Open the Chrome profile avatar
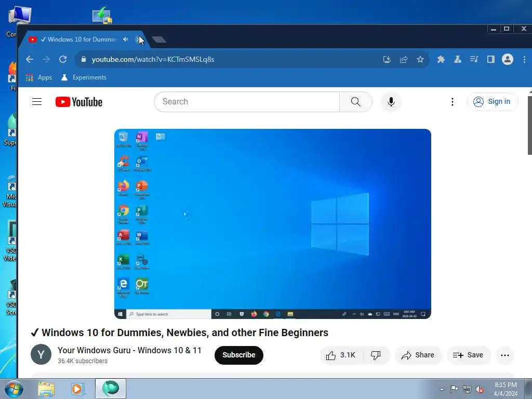Image resolution: width=532 pixels, height=399 pixels. (x=508, y=59)
